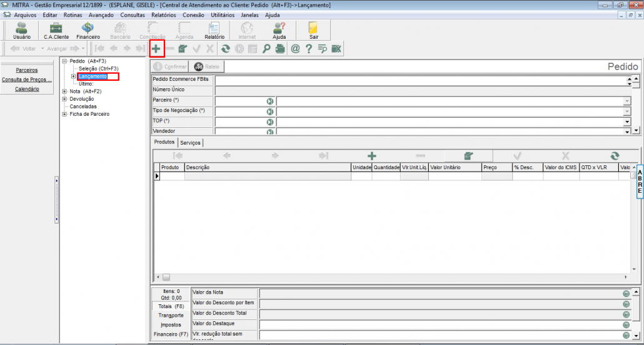Open the Consulta de Preços link

pyautogui.click(x=27, y=80)
